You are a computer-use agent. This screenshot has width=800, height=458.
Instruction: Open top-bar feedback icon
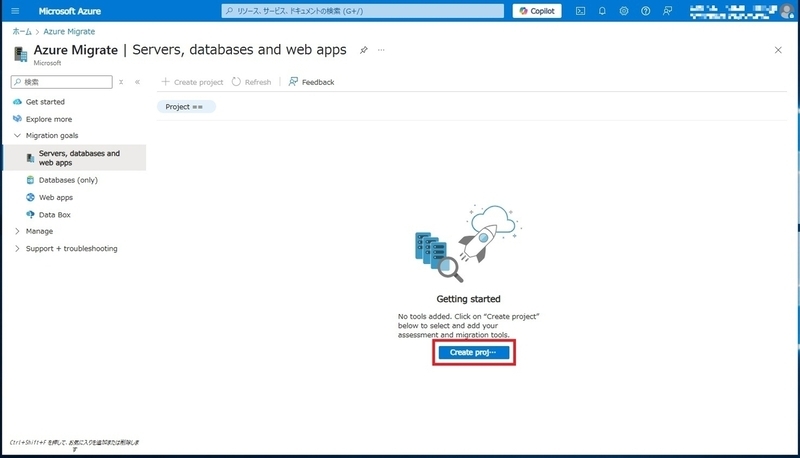tap(667, 11)
